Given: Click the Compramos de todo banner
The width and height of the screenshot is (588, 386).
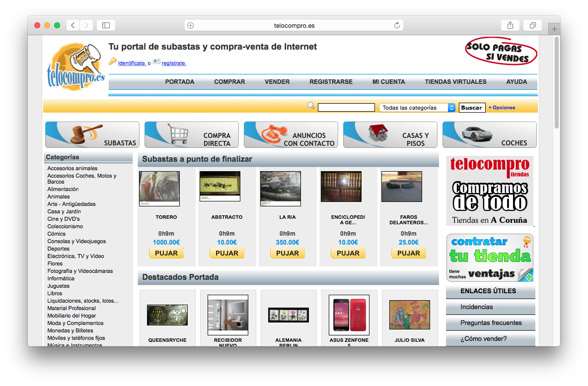Looking at the screenshot, I should tap(490, 191).
